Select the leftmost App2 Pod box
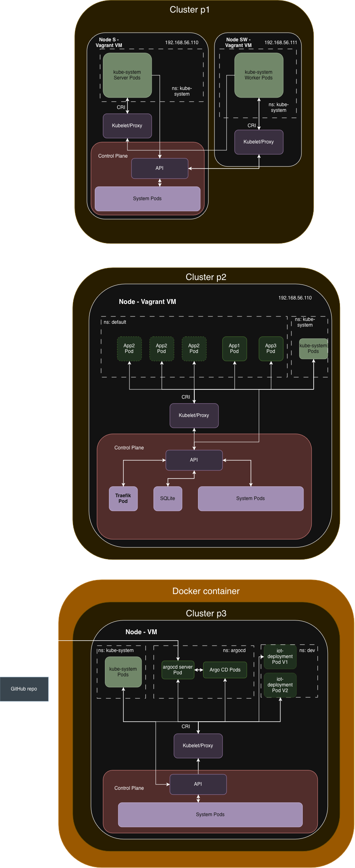The width and height of the screenshot is (355, 868). click(x=130, y=348)
